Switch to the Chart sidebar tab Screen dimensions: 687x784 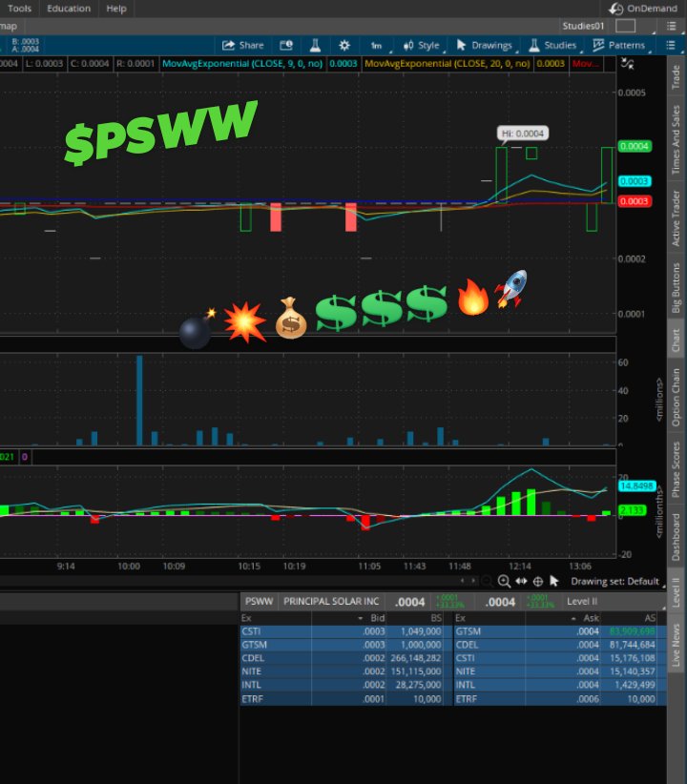(676, 340)
